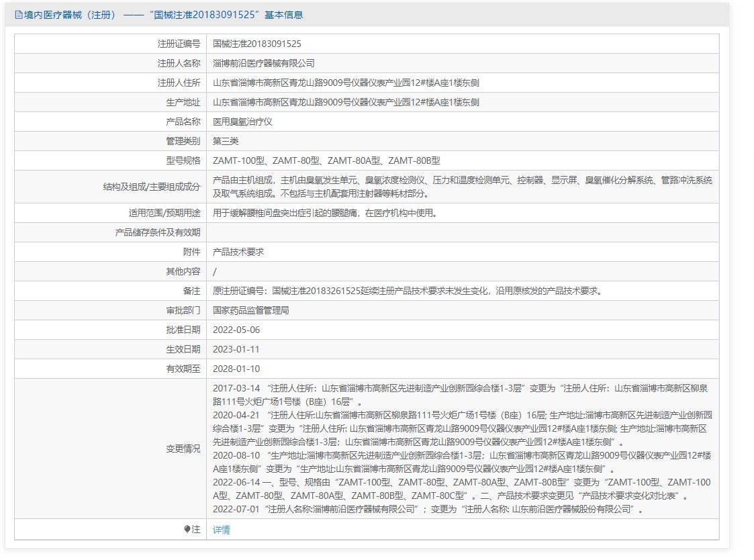Click the 结构及组成/主要组成成分 label
Screen dimensions: 754x560
coord(152,187)
